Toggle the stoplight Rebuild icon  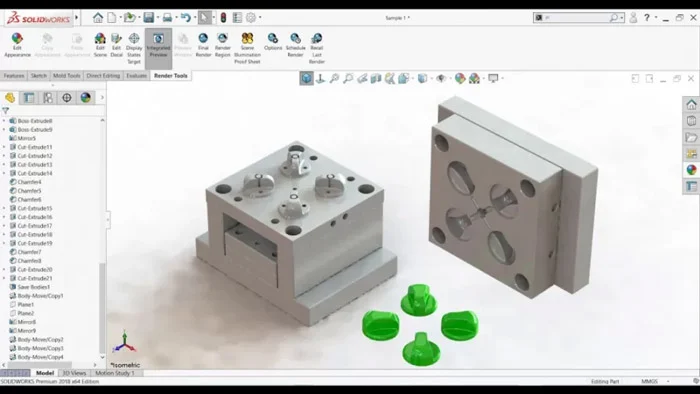223,18
